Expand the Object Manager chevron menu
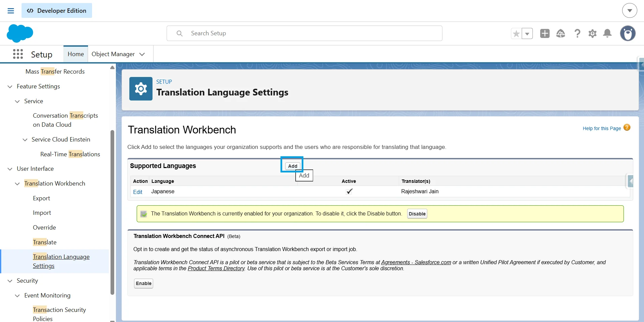The width and height of the screenshot is (644, 322). coord(142,54)
